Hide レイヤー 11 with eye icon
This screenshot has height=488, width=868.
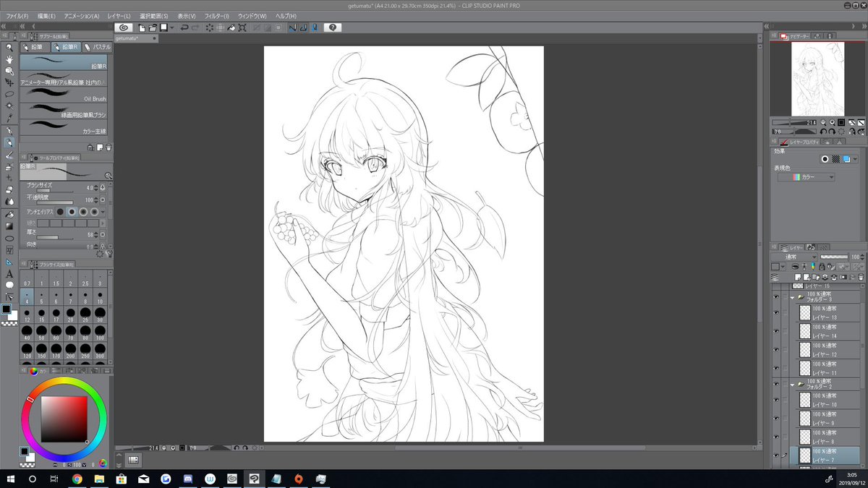click(x=776, y=367)
